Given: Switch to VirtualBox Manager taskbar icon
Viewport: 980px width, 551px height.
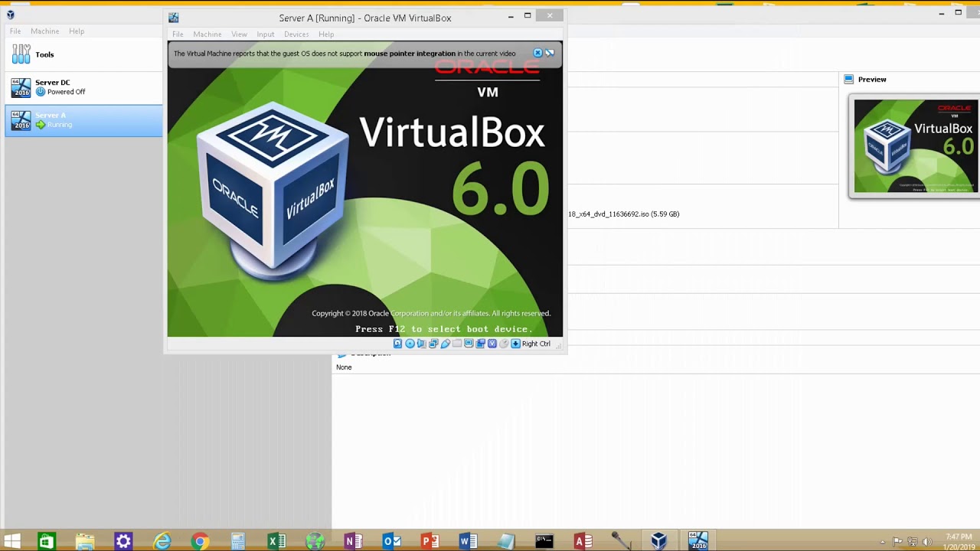Looking at the screenshot, I should (659, 542).
